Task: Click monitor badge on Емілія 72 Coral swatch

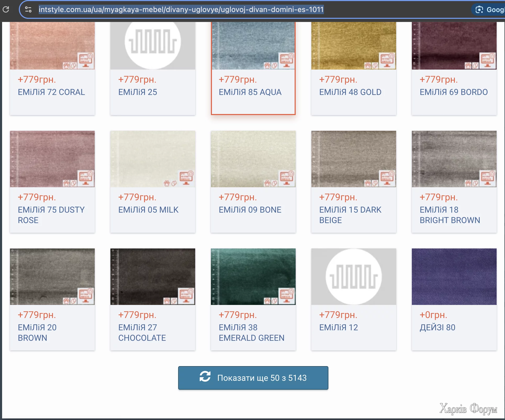Action: [86, 60]
